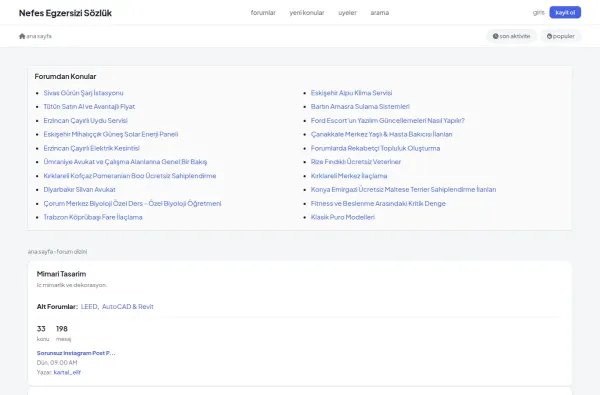
Task: Open Trabzon Köprübaşı Fare İlaçlama topic
Action: (x=93, y=217)
